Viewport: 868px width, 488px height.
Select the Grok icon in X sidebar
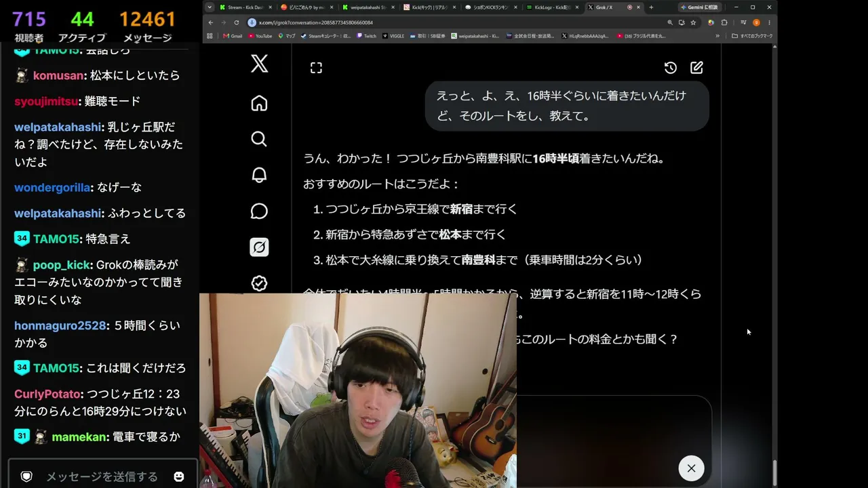(x=259, y=247)
